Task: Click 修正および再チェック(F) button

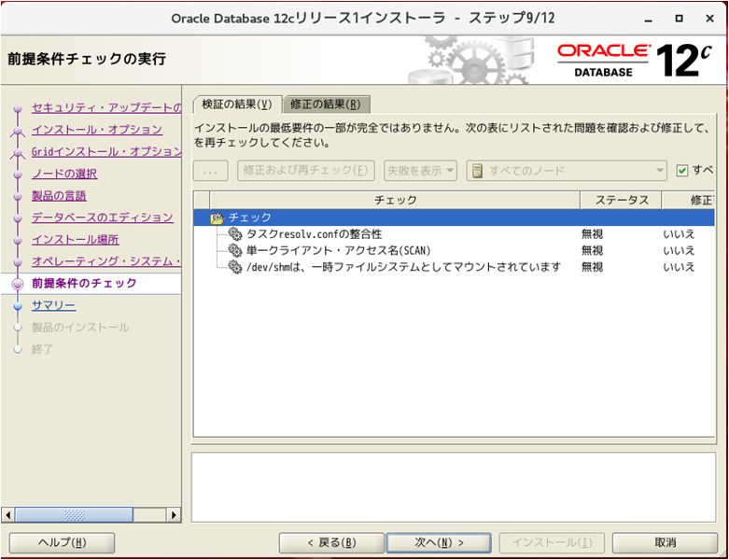Action: [306, 171]
